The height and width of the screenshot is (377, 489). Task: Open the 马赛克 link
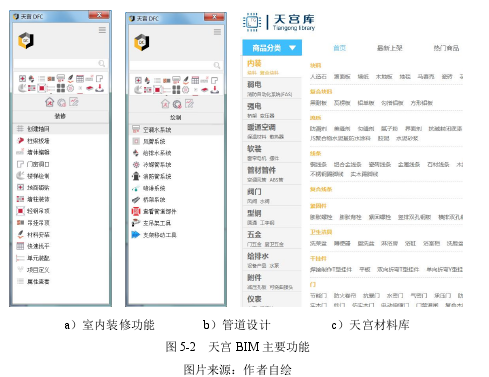(x=426, y=77)
